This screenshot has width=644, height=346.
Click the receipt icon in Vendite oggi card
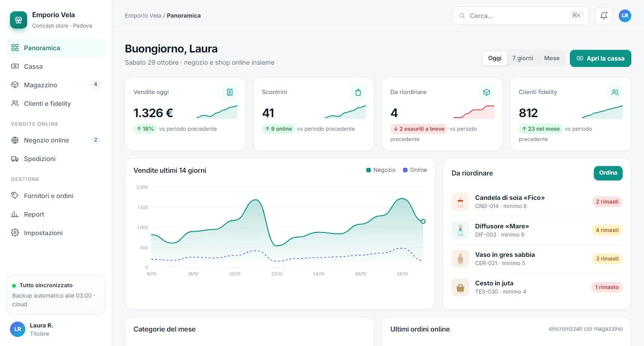(230, 92)
